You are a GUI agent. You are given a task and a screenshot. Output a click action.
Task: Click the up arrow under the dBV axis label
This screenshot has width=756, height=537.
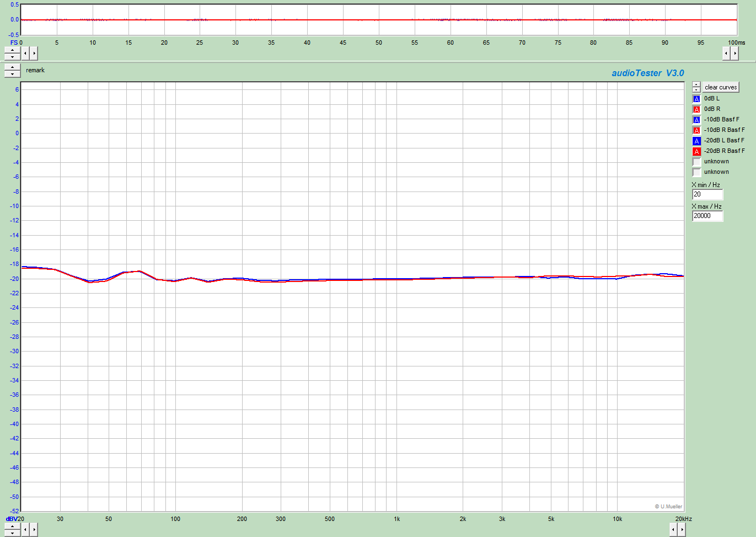pyautogui.click(x=12, y=527)
